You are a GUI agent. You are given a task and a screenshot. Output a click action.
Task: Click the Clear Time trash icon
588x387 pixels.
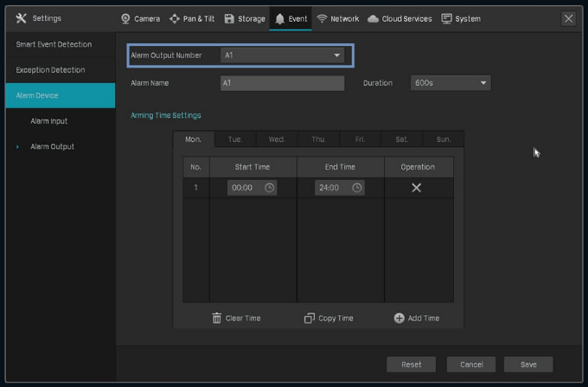click(x=217, y=318)
